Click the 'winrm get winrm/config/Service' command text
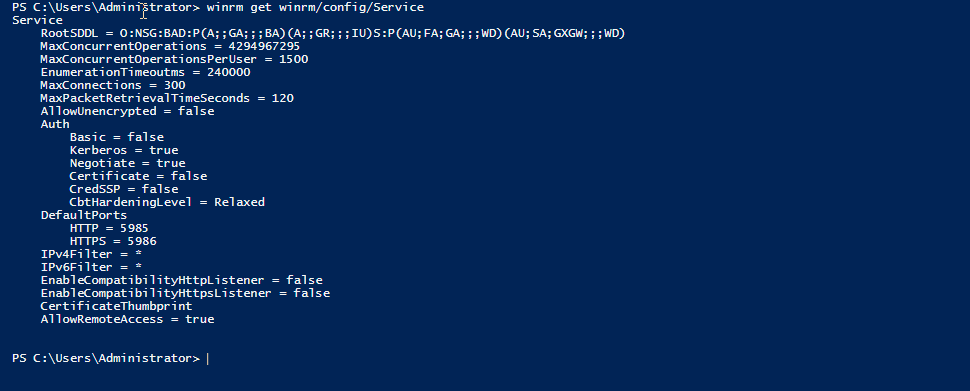 (315, 7)
